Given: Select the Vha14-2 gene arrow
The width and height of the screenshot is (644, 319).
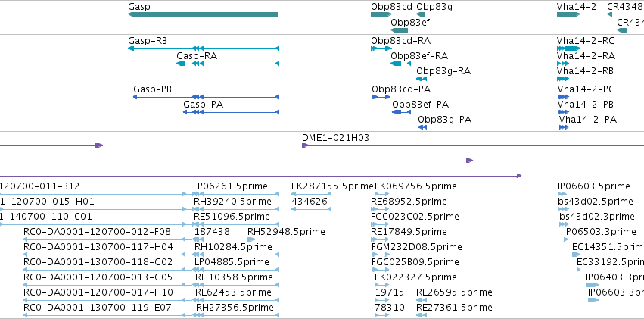Looking at the screenshot, I should click(568, 14).
